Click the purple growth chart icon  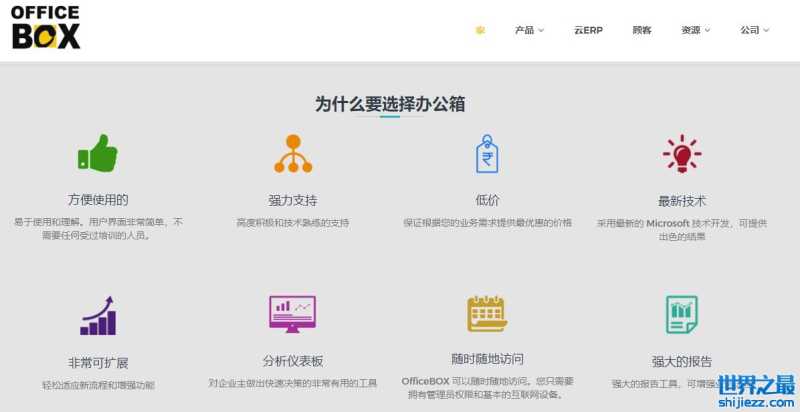point(98,315)
